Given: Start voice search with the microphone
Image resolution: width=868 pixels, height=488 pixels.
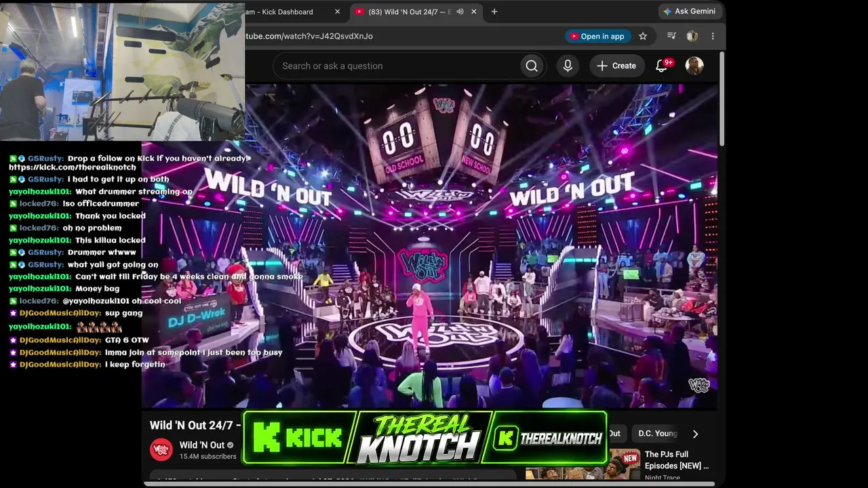Looking at the screenshot, I should click(x=568, y=66).
